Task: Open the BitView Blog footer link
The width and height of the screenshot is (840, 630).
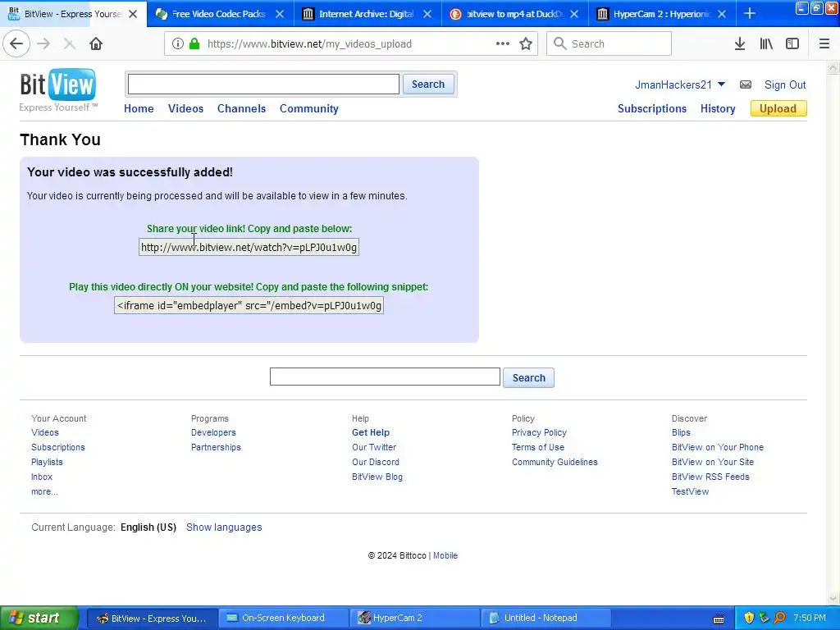Action: (377, 477)
